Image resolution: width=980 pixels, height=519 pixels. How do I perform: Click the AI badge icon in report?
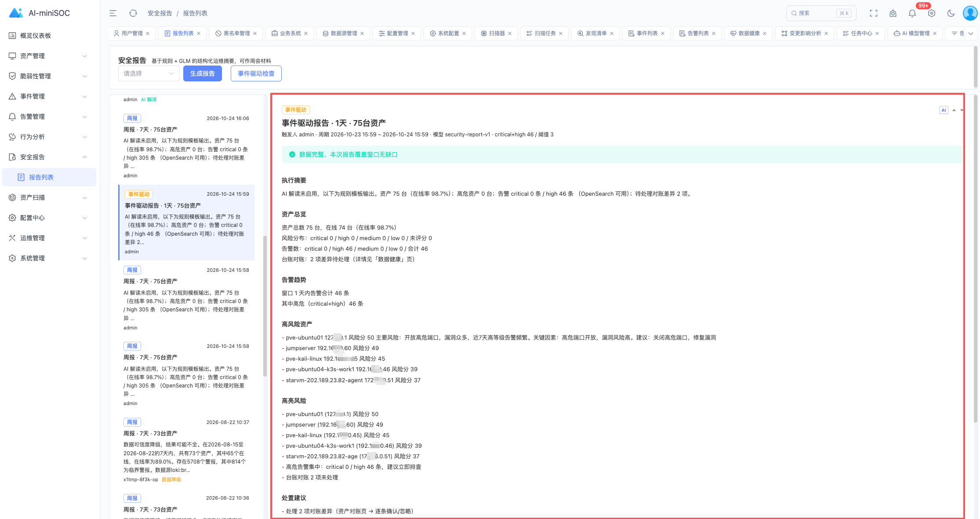coord(944,110)
